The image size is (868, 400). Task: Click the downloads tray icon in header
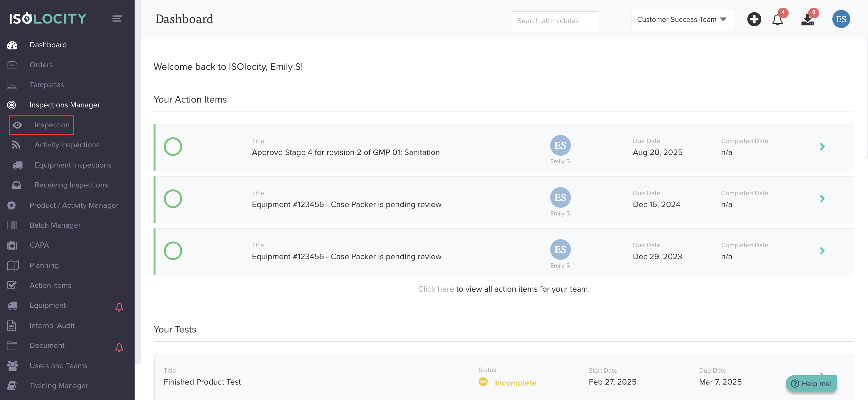(x=807, y=20)
